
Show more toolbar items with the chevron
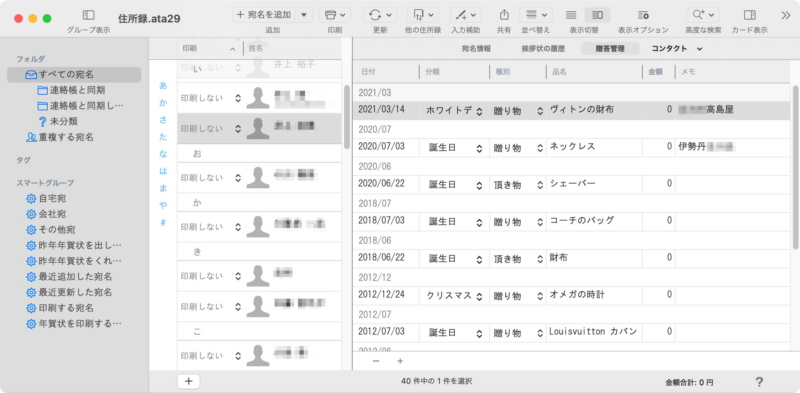(786, 15)
